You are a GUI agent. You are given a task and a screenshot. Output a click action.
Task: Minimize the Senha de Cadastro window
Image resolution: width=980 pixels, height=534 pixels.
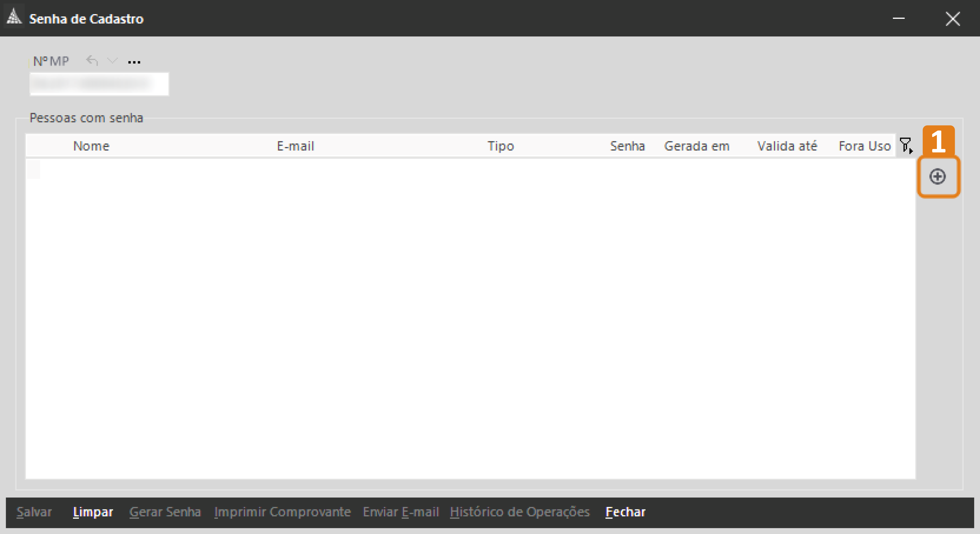pos(899,18)
